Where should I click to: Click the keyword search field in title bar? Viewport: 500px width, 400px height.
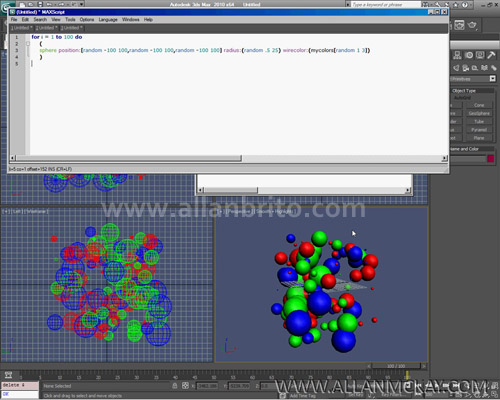pos(385,5)
